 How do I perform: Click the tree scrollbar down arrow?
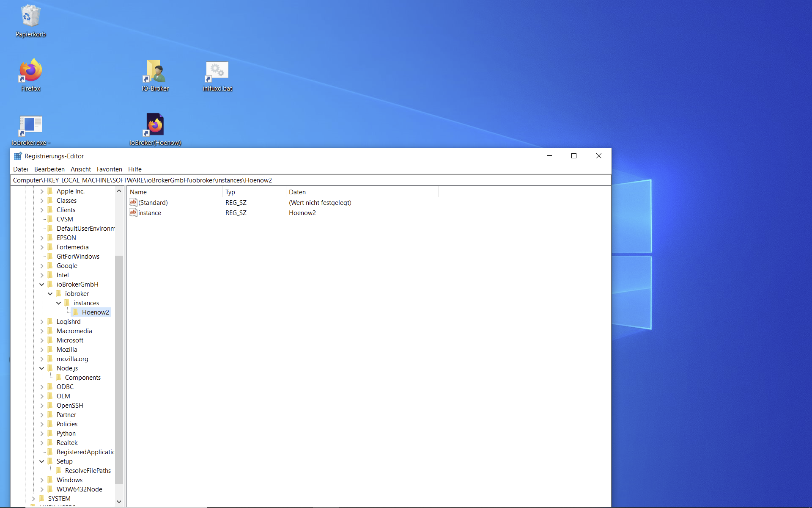coord(119,502)
